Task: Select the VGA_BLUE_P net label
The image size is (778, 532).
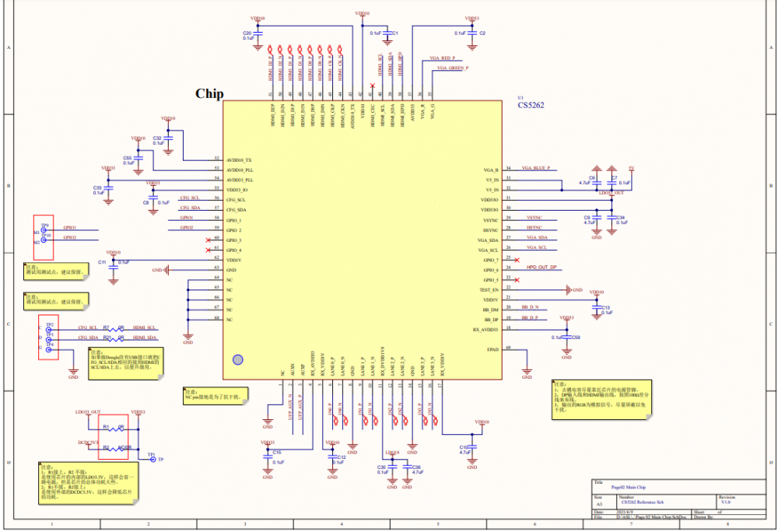Action: pos(536,168)
